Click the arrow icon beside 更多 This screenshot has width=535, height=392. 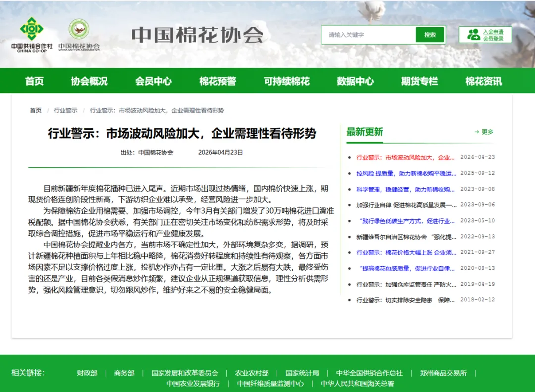pyautogui.click(x=477, y=132)
